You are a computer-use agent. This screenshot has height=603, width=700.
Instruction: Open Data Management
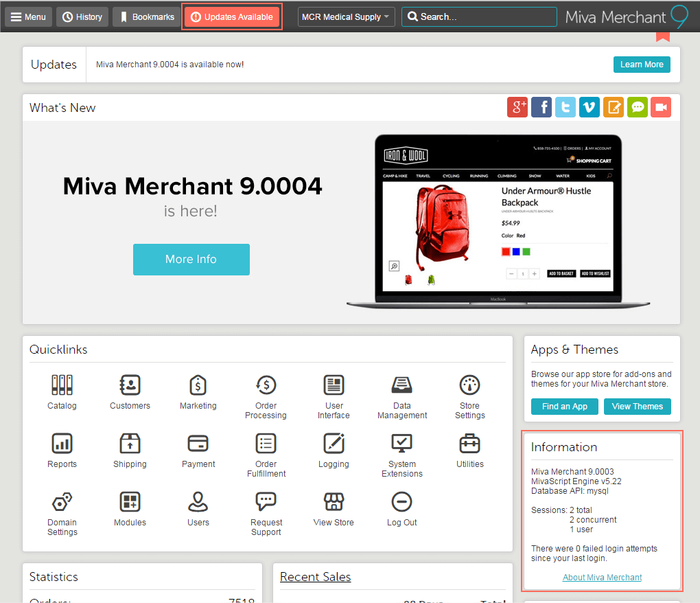[401, 397]
